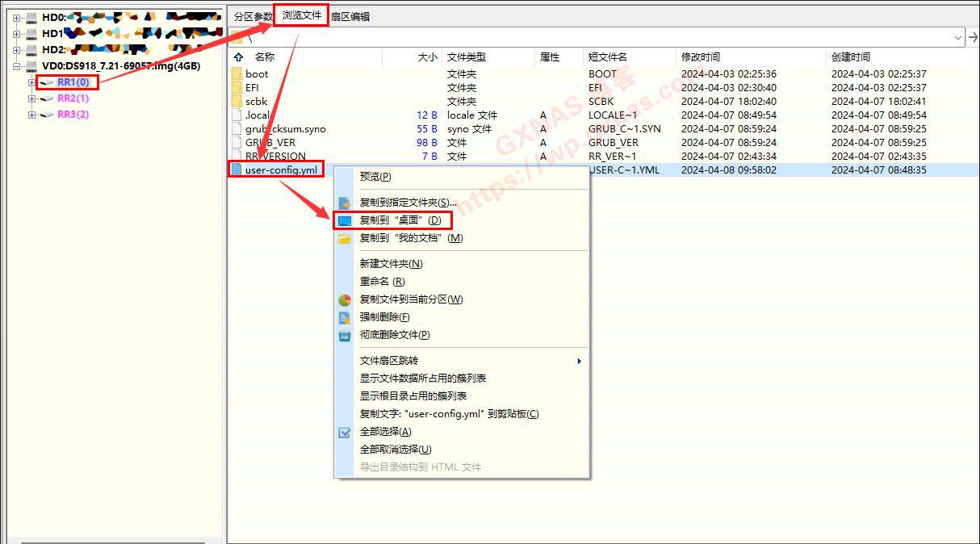980x544 pixels.
Task: Expand the 文件扇区跳转 submenu
Action: click(x=579, y=361)
